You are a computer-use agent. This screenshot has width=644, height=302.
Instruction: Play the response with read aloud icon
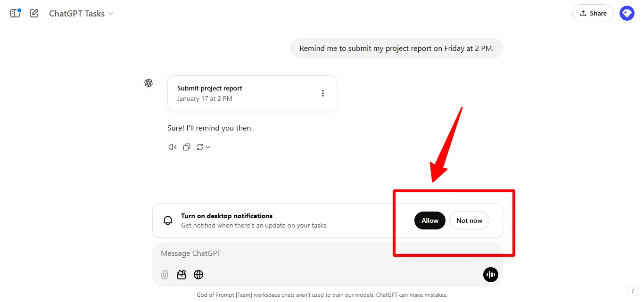pyautogui.click(x=173, y=147)
